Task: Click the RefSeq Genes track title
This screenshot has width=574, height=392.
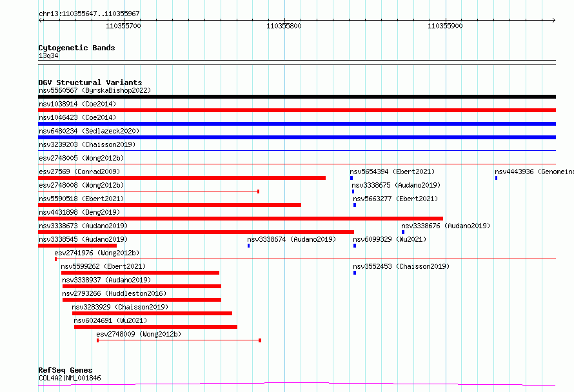Action: pos(65,370)
